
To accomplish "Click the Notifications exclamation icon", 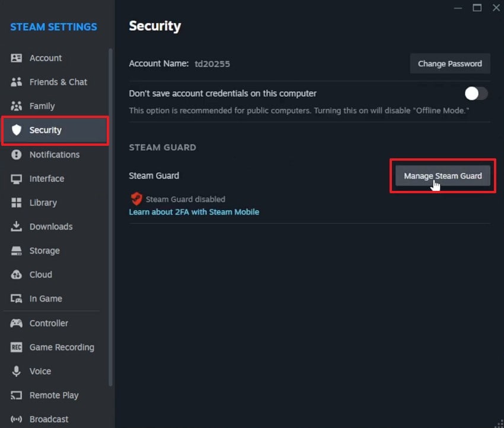I will point(17,155).
